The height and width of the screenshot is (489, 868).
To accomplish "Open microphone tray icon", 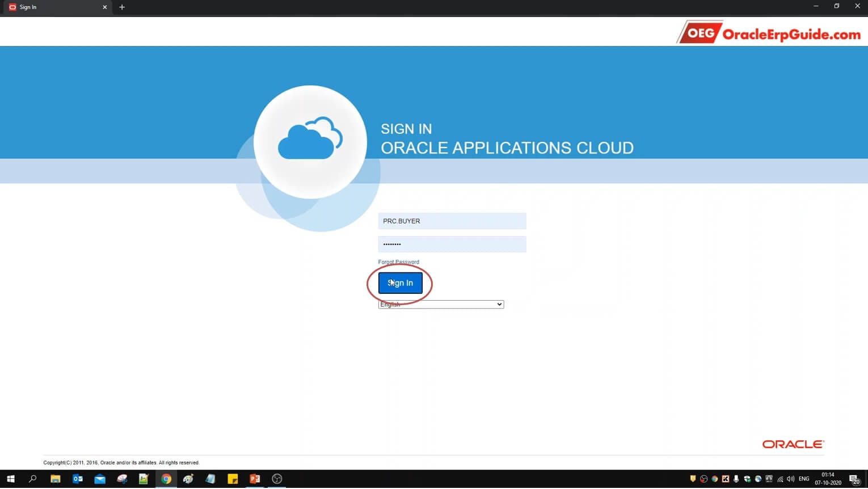I will point(736,479).
